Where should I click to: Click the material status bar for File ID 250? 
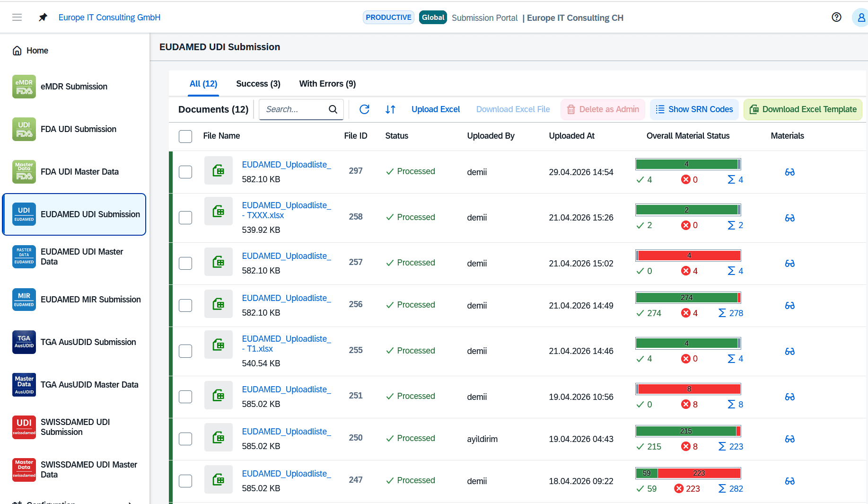(x=688, y=431)
